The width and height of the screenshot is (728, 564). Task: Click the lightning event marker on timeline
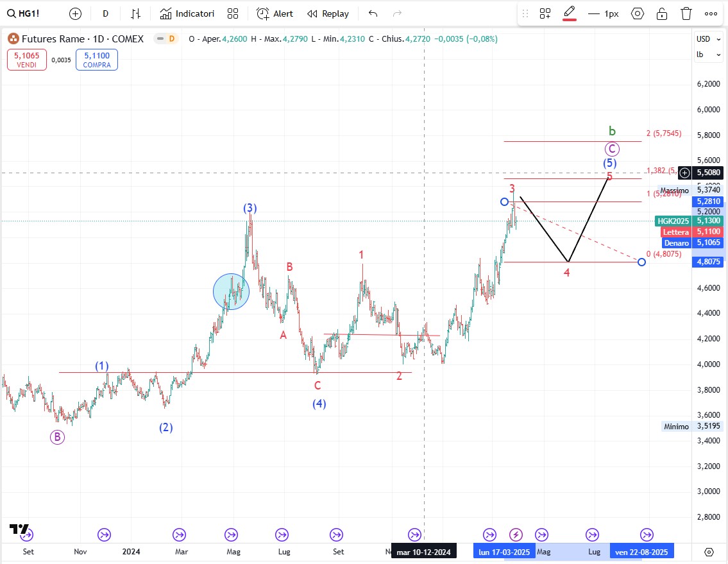coord(516,535)
